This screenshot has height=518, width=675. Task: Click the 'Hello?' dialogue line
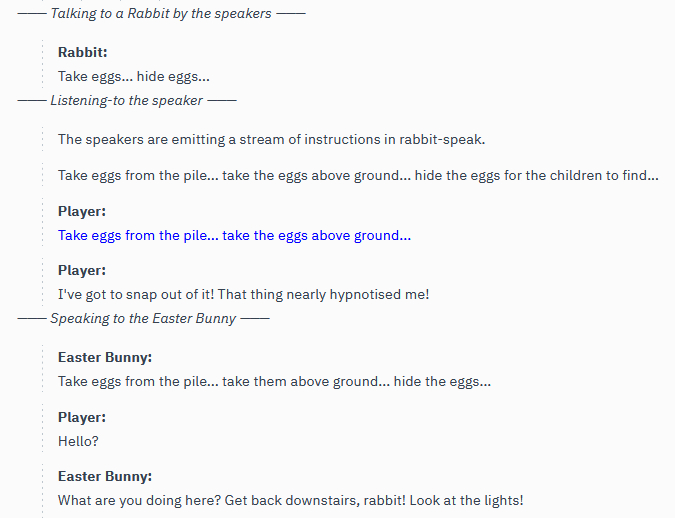click(x=79, y=441)
